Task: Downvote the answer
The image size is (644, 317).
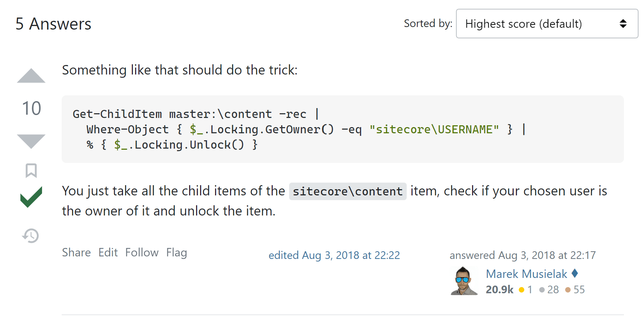Action: coord(31,141)
